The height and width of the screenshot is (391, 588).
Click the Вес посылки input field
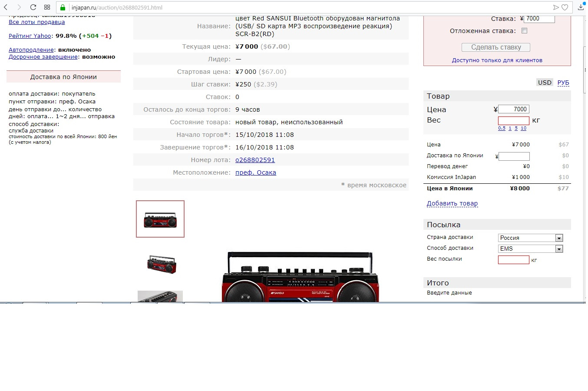514,260
